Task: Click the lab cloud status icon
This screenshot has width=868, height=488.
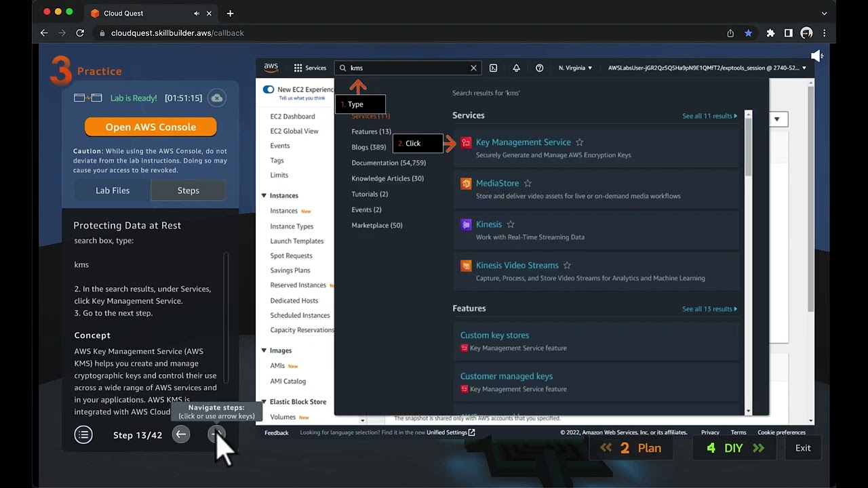Action: pyautogui.click(x=217, y=98)
